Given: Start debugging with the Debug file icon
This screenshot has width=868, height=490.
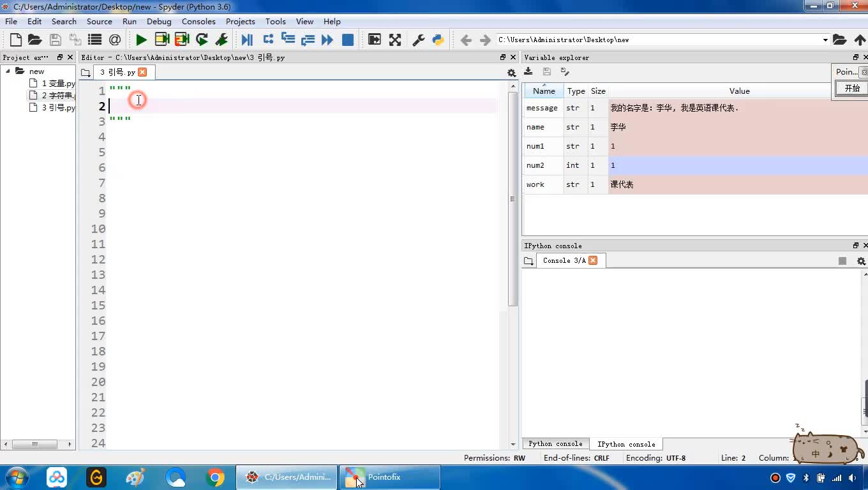Looking at the screenshot, I should click(247, 40).
